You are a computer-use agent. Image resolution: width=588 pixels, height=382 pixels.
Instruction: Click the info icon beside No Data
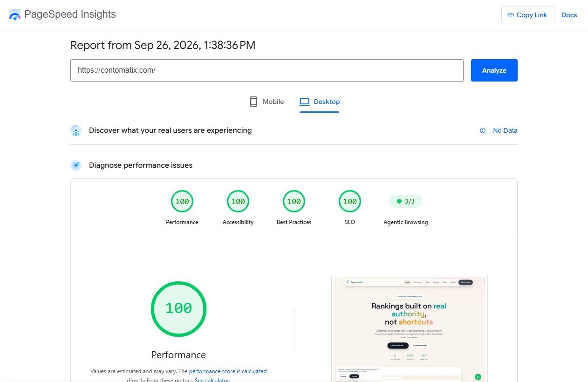pyautogui.click(x=483, y=130)
